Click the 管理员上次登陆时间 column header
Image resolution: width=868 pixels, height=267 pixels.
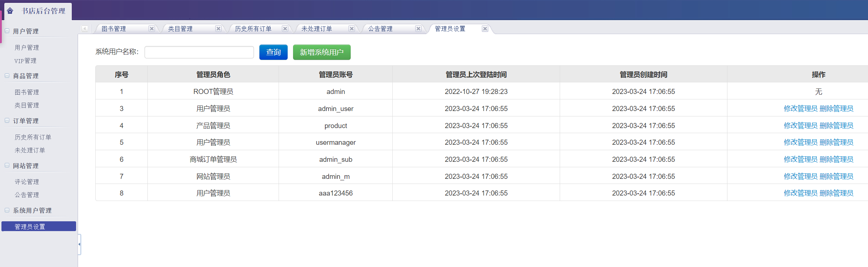tap(476, 74)
